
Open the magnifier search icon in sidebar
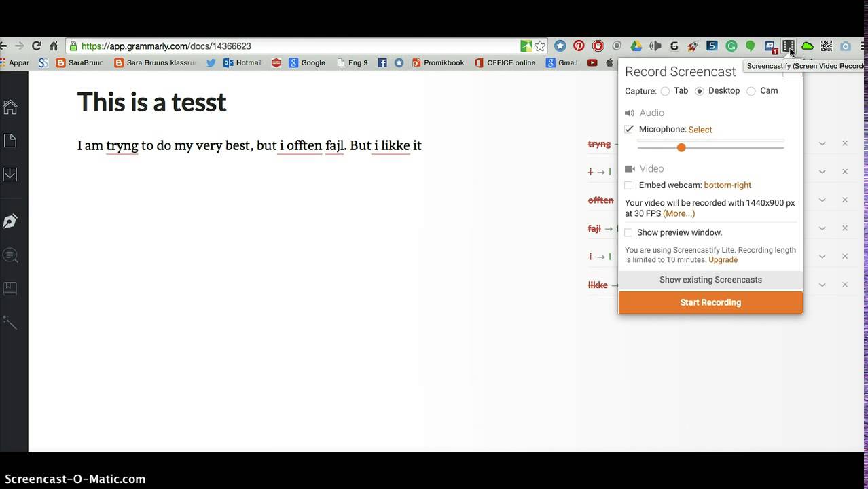[10, 255]
